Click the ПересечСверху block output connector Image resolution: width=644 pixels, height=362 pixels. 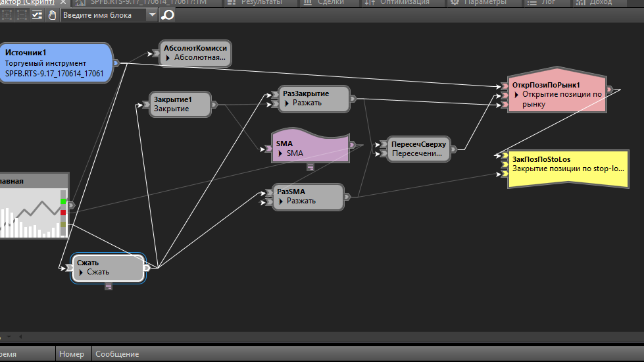pos(453,149)
